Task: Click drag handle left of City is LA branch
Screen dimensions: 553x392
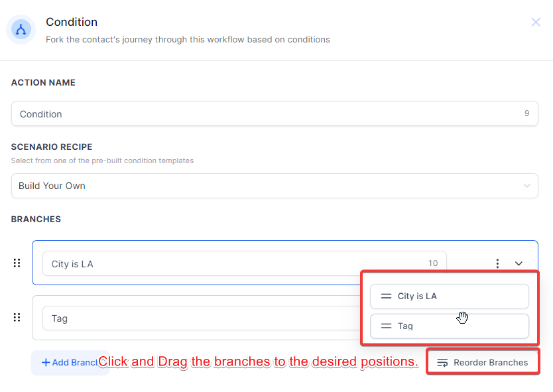Action: [x=17, y=263]
